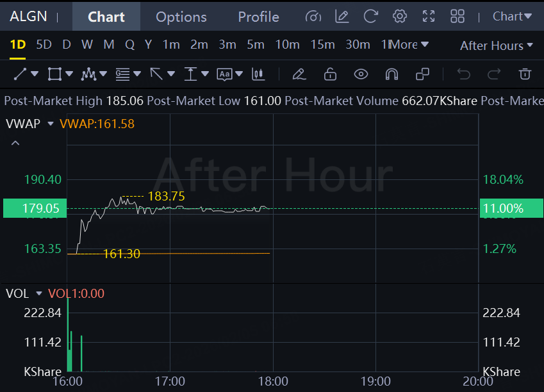544x392 pixels.
Task: Expand the VWAP indicator dropdown
Action: click(51, 124)
